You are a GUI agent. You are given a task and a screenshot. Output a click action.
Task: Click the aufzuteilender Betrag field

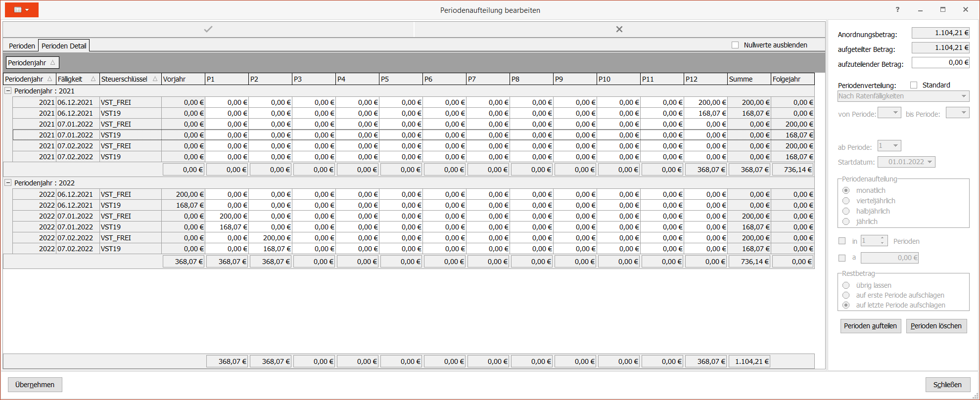[940, 63]
